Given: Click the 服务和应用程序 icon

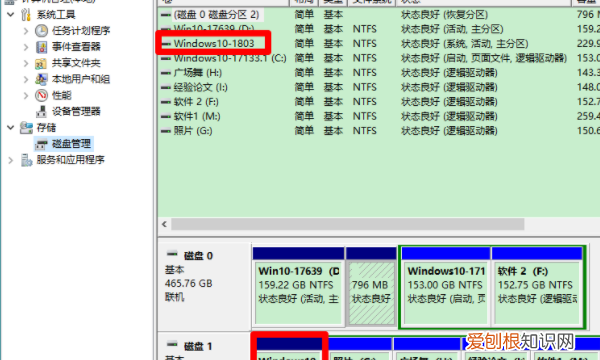Looking at the screenshot, I should (26, 160).
